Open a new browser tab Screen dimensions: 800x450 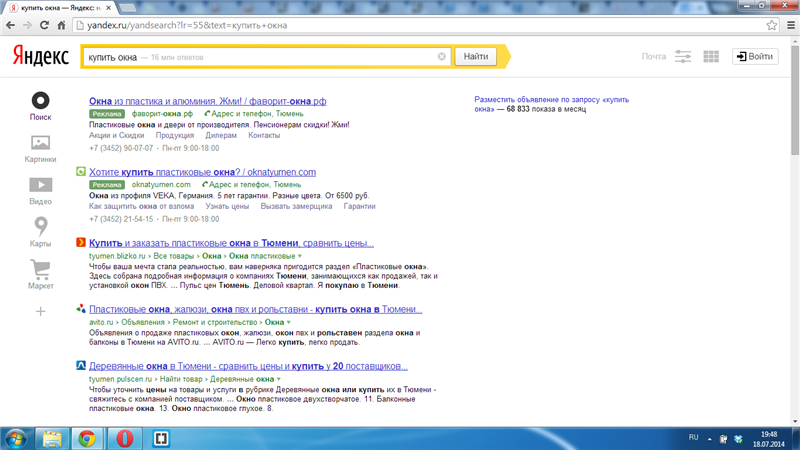click(128, 8)
